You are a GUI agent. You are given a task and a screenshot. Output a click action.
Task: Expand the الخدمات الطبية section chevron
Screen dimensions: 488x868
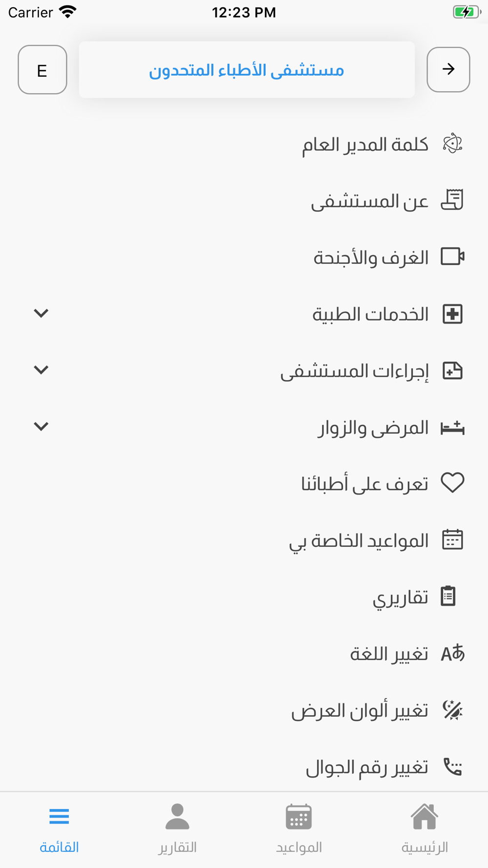pyautogui.click(x=41, y=313)
